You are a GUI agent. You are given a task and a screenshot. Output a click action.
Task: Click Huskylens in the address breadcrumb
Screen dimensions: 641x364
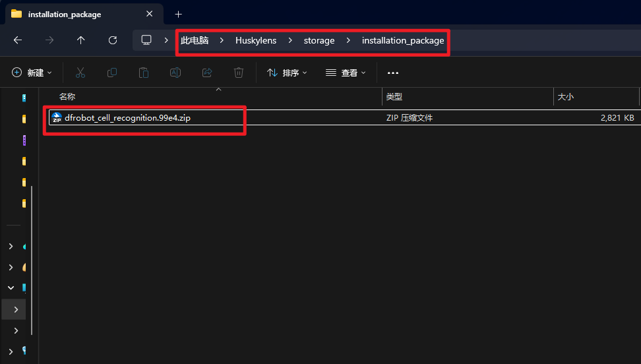(x=256, y=40)
